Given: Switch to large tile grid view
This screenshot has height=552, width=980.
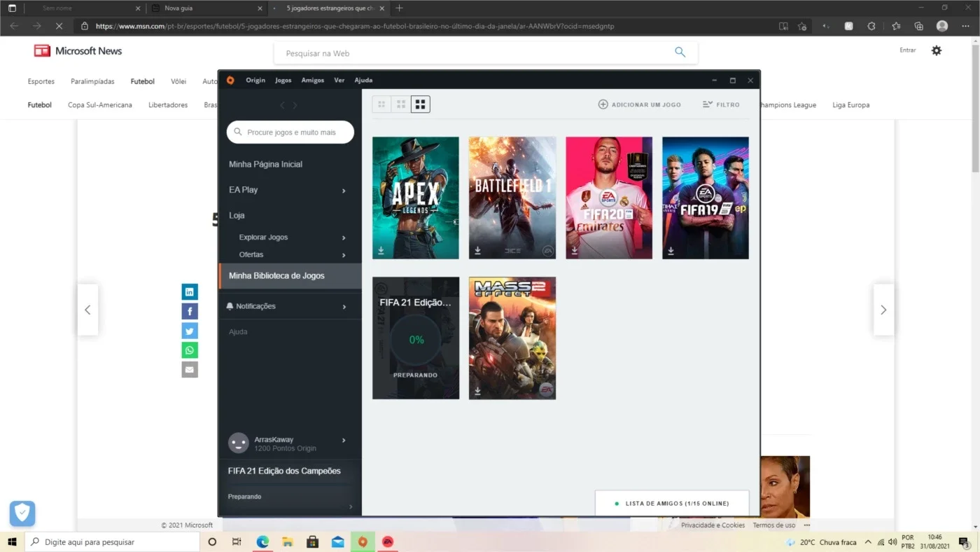Looking at the screenshot, I should coord(420,104).
